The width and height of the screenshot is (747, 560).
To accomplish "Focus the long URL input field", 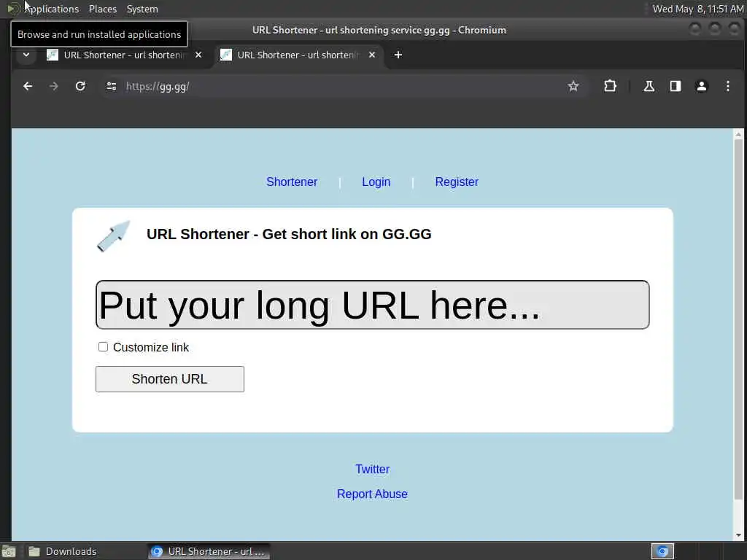I will tap(373, 305).
